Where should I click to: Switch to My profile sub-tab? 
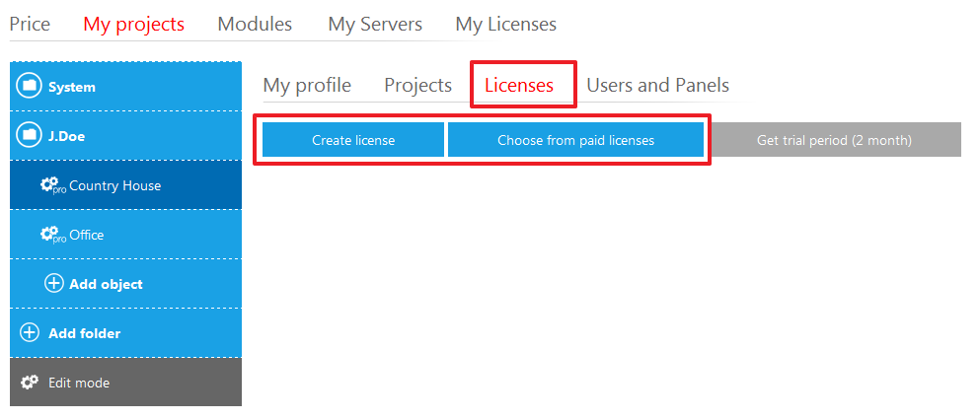coord(307,85)
